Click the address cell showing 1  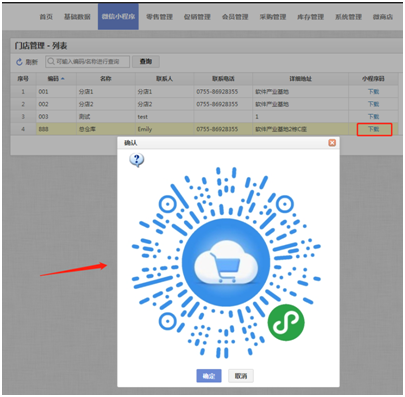[x=301, y=116]
